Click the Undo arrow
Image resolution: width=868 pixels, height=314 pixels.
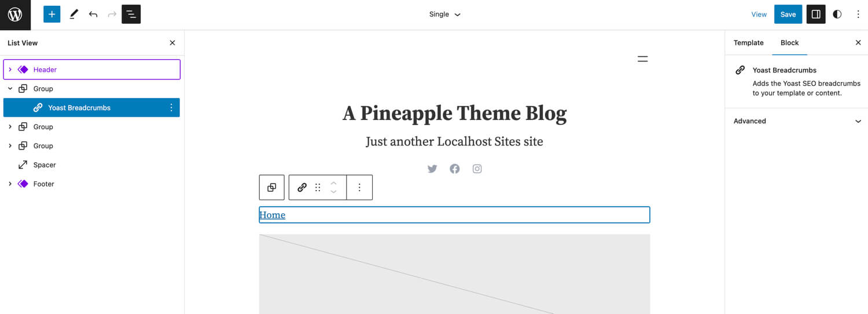pyautogui.click(x=93, y=14)
